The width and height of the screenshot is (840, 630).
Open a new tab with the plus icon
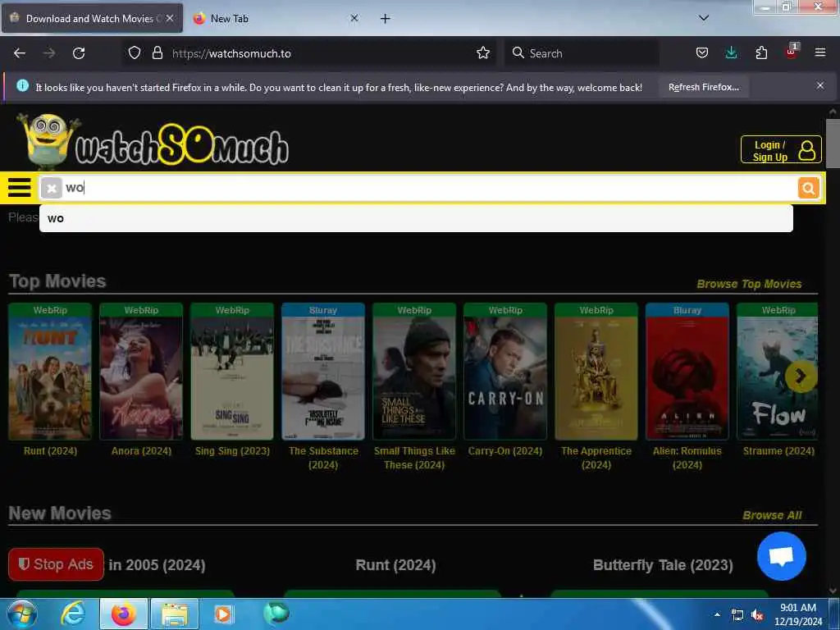tap(385, 19)
